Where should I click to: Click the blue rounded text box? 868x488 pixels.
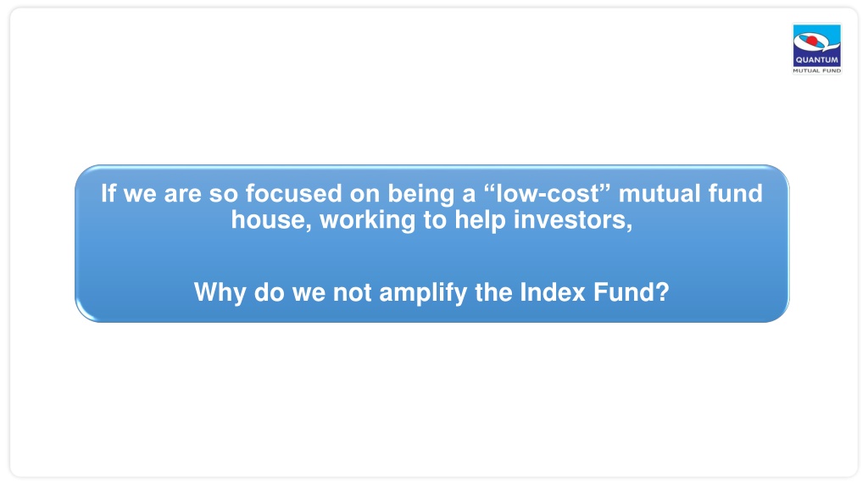431,243
